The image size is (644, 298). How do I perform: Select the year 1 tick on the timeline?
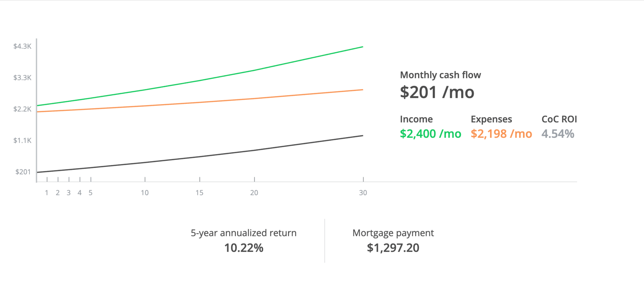tap(47, 179)
